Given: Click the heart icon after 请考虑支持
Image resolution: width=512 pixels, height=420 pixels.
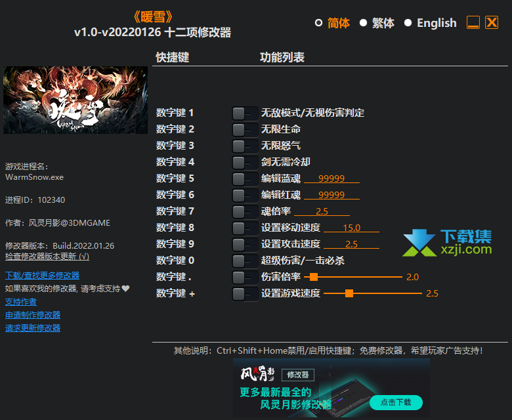Looking at the screenshot, I should (x=126, y=289).
